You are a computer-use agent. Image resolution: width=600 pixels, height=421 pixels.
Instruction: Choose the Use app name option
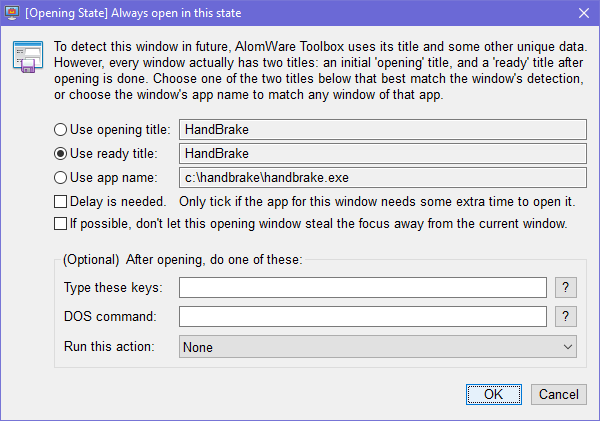(x=61, y=178)
